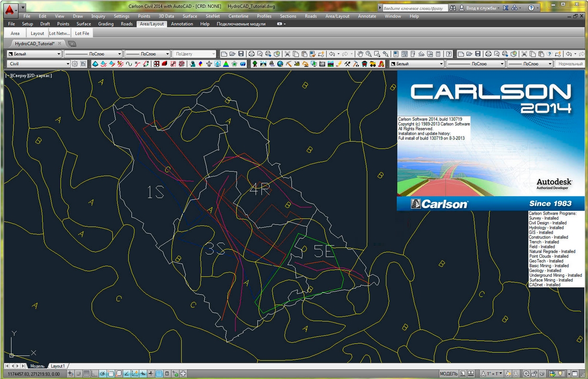Viewport: 588px width, 379px height.
Task: Click the blue drop surface icon
Action: pos(95,64)
